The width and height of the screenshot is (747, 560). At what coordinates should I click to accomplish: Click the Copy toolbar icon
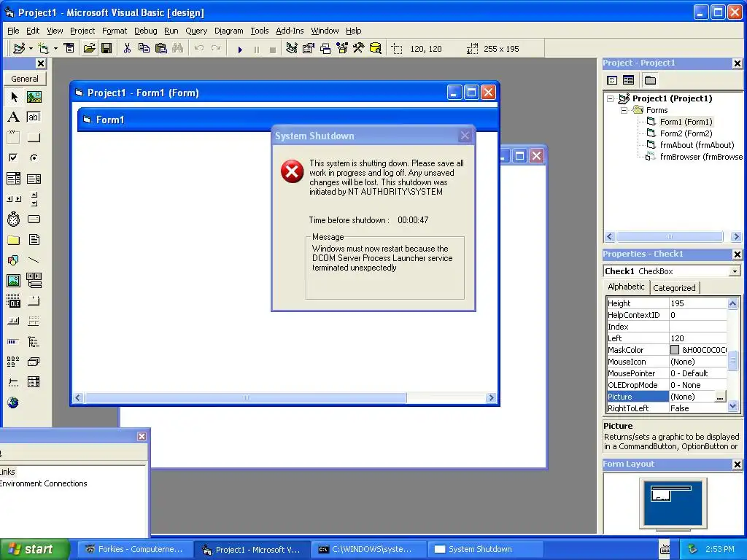point(144,48)
